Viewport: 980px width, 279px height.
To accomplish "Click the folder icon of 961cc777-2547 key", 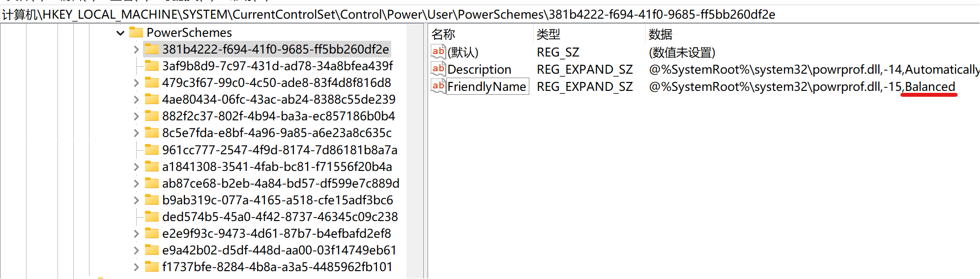I will 152,150.
